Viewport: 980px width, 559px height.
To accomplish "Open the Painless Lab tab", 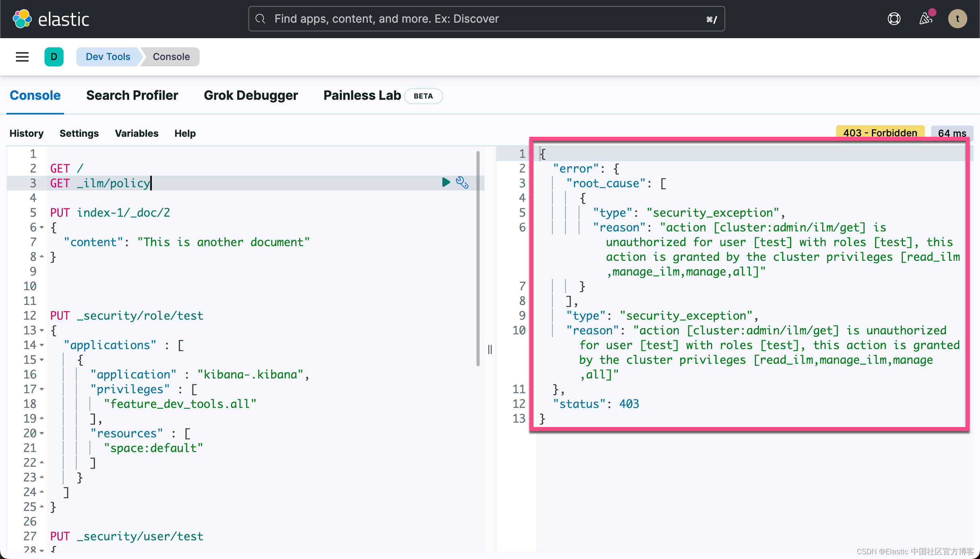I will [362, 95].
